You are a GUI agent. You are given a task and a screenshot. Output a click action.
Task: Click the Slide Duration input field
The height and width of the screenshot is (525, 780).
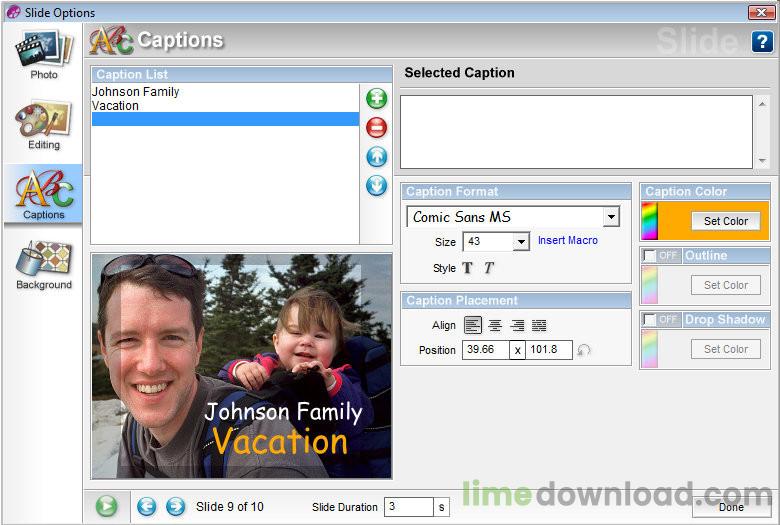(408, 507)
